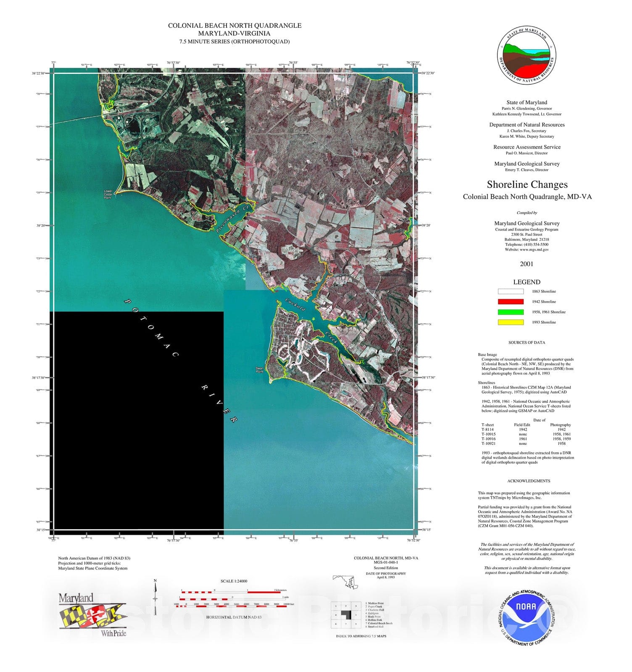Viewport: 632px width, 672px height.
Task: Click the 'SCALE 1:24000' label
Action: 234,581
